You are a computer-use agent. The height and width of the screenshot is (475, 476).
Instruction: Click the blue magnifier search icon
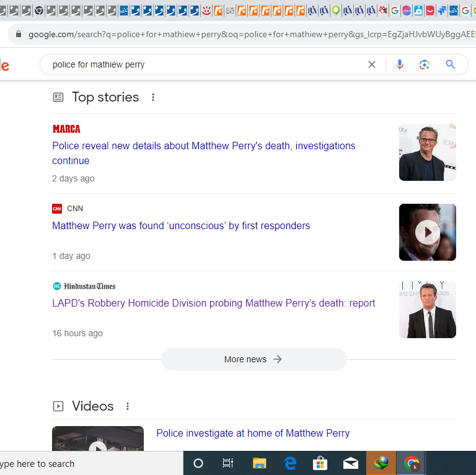[x=451, y=64]
